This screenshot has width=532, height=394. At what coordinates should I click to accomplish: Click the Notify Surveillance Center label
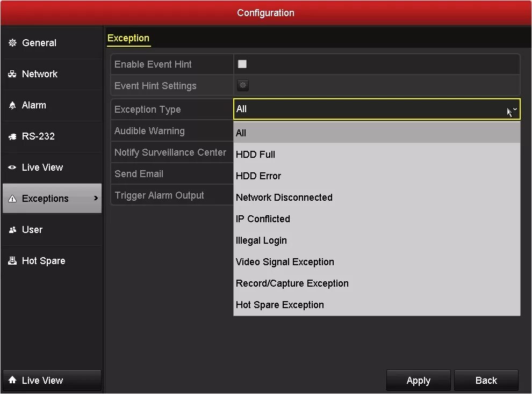point(170,152)
